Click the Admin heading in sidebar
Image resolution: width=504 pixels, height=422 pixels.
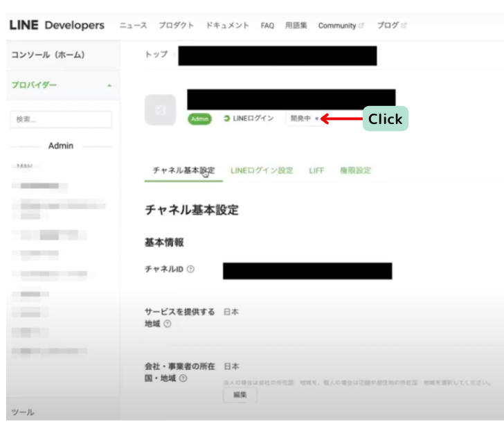pyautogui.click(x=61, y=146)
